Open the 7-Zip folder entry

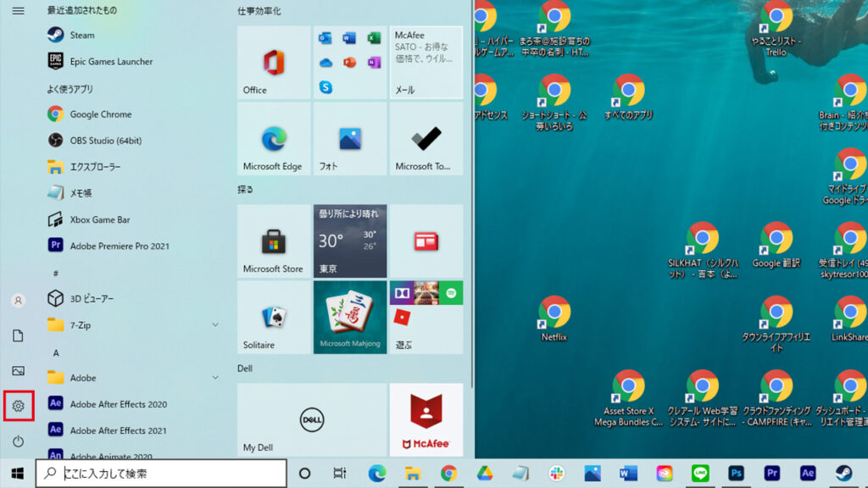pos(133,325)
